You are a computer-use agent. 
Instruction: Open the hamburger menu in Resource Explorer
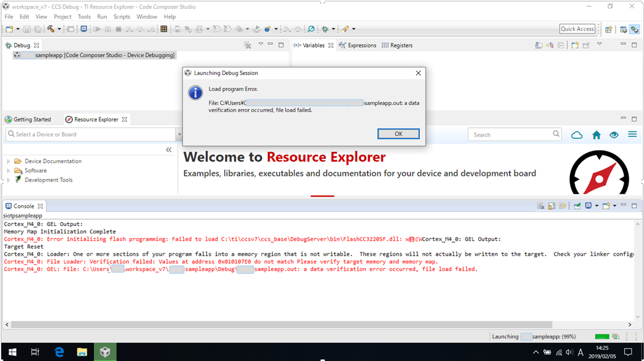632,134
